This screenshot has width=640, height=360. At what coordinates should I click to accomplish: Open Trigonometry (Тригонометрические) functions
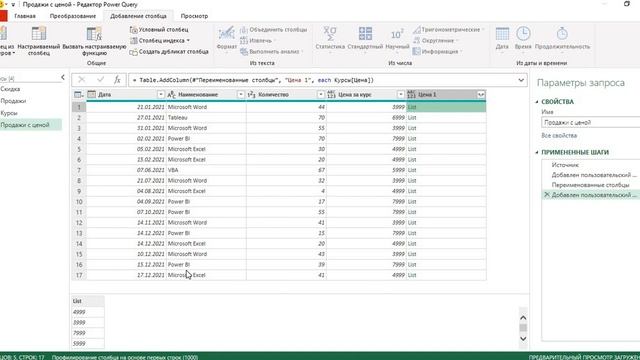[448, 29]
